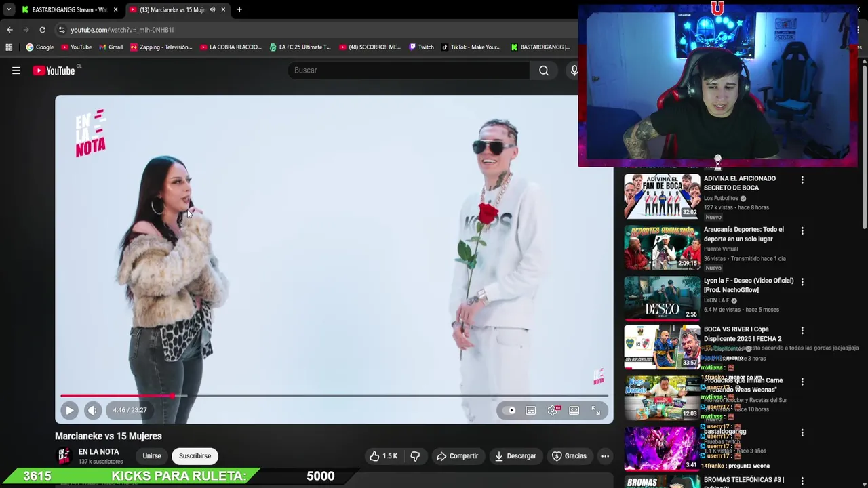Open the Lyon la F - Deseo thumbnail
Screen dimensions: 868x488
(x=662, y=298)
